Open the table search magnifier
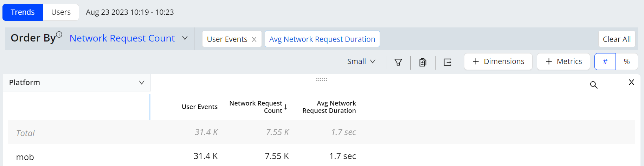644x166 pixels. pos(594,85)
